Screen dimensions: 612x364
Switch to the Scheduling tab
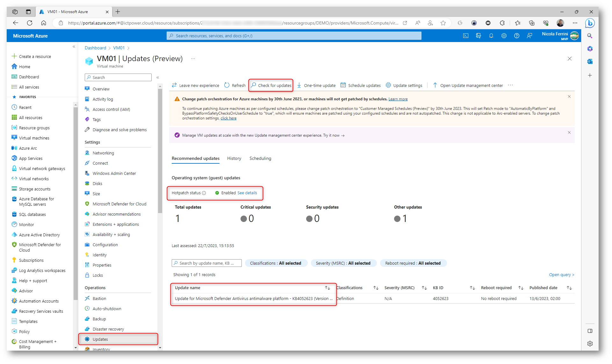pos(260,159)
